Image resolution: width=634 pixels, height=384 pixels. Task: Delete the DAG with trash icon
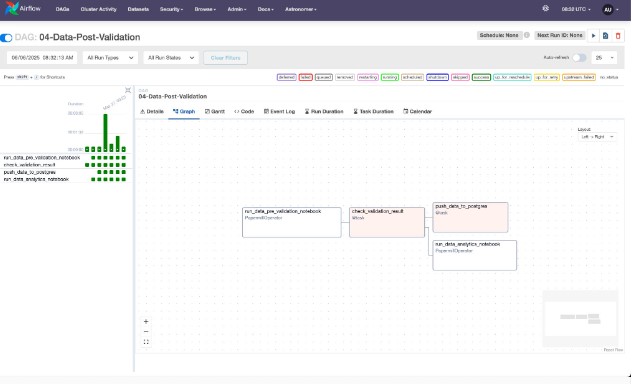[618, 36]
